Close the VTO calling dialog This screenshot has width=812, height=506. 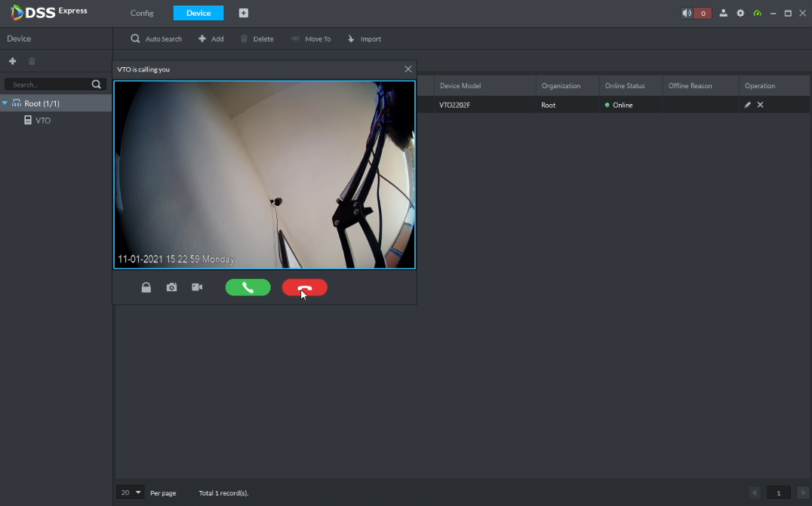click(x=408, y=69)
